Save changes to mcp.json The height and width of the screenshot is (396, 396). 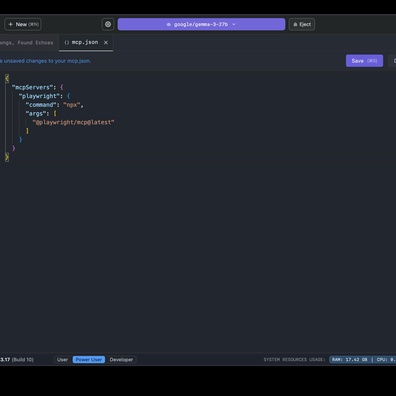tap(364, 61)
